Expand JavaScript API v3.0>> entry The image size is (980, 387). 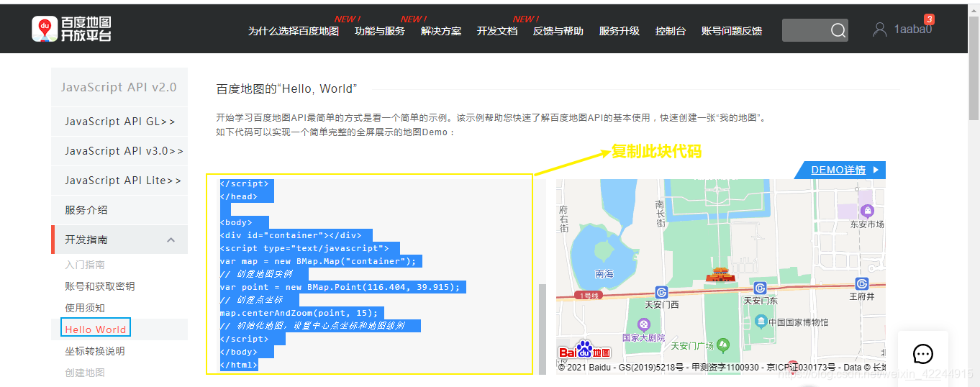point(119,151)
